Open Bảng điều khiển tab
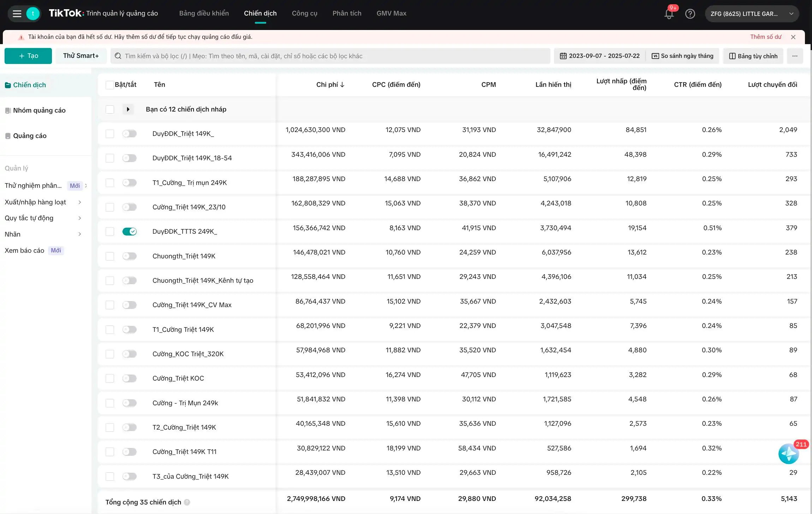 pos(204,13)
